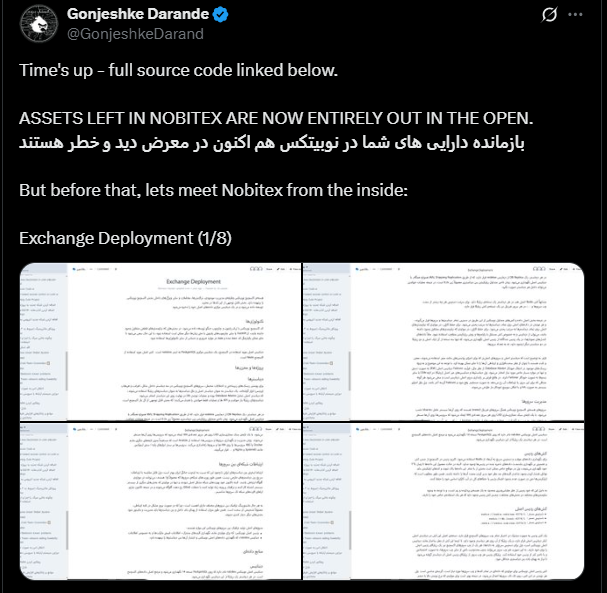The width and height of the screenshot is (607, 593).
Task: Open the Grok explain-post icon
Action: point(549,15)
